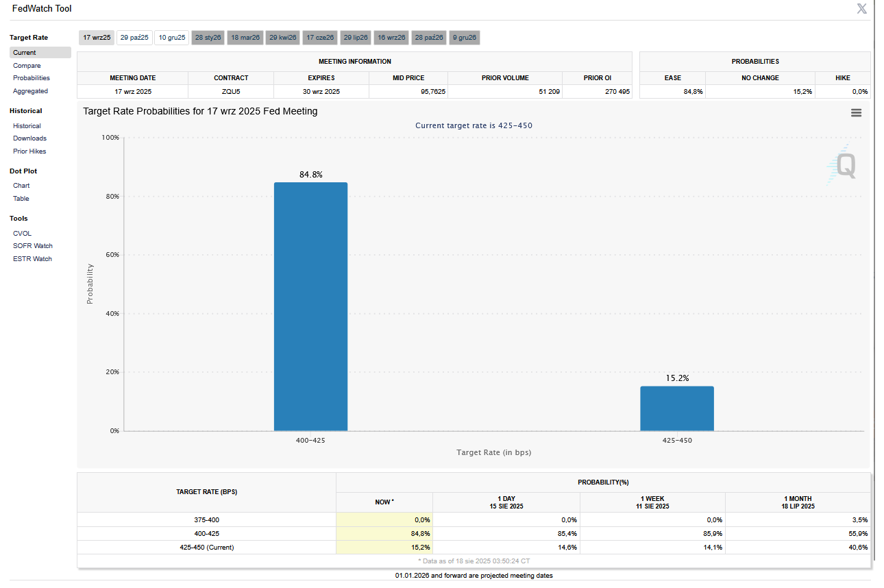Click the 15.2% bar for 425-450
The width and height of the screenshot is (884, 588).
click(677, 408)
